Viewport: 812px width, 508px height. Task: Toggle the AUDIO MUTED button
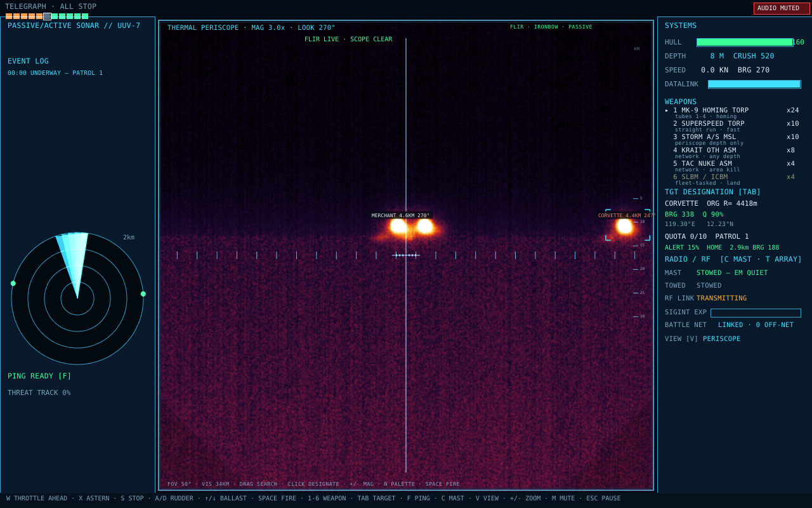point(782,8)
